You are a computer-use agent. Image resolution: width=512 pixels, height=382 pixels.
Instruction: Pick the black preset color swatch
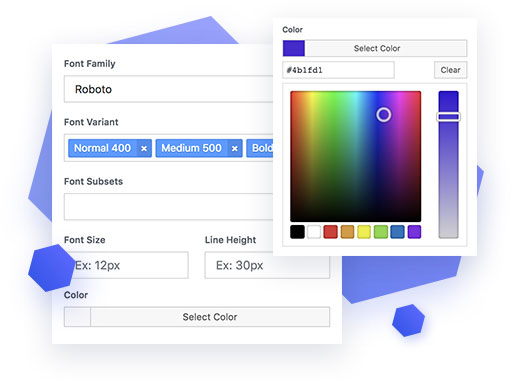coord(297,232)
